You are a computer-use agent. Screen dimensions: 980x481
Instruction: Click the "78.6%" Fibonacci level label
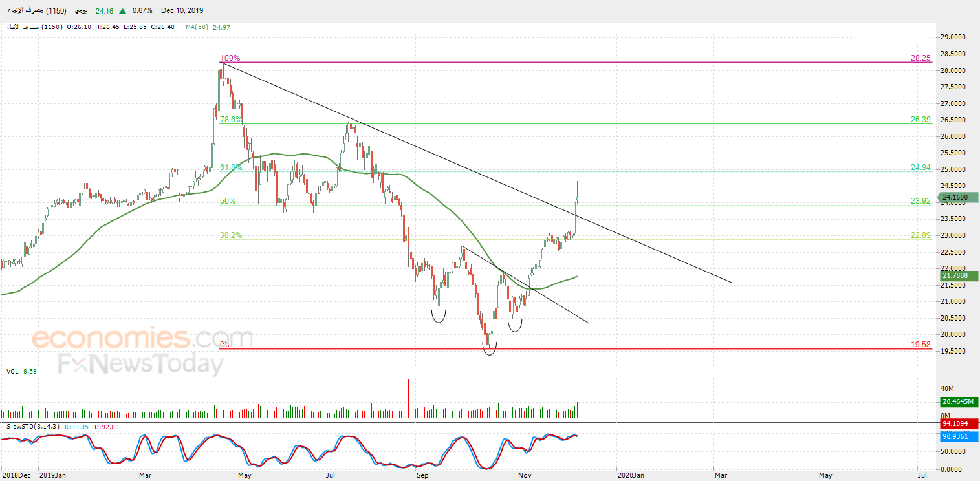pos(231,120)
